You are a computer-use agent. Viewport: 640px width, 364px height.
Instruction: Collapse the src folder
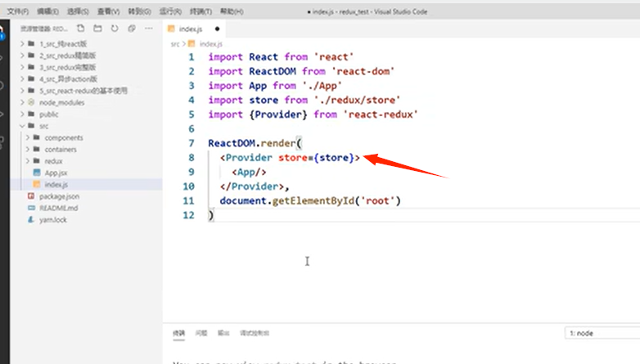tap(22, 126)
